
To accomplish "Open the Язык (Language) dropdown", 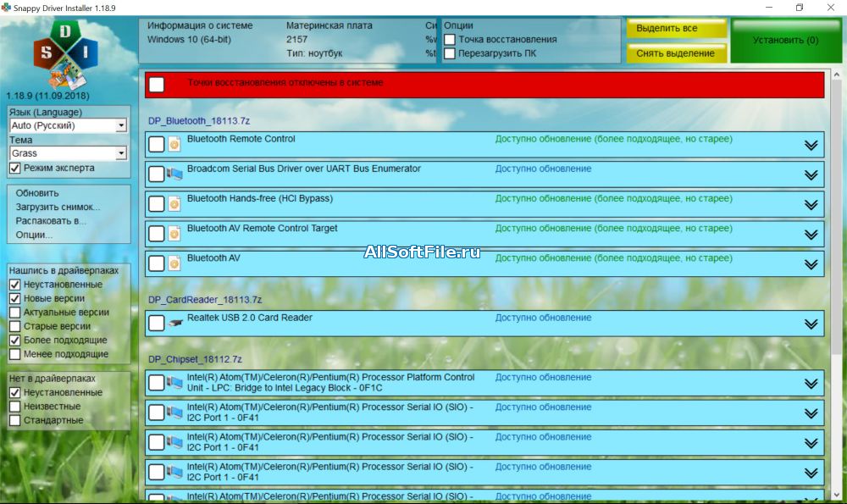I will pyautogui.click(x=68, y=125).
